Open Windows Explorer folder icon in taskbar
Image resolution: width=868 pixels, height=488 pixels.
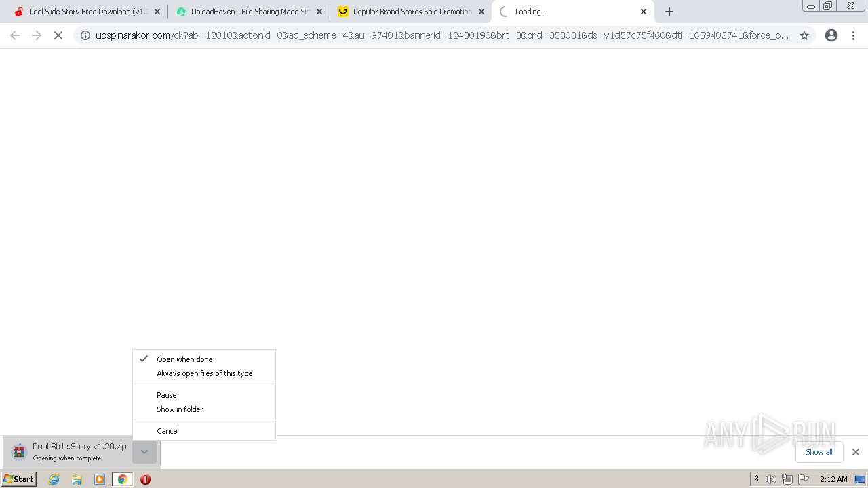pyautogui.click(x=77, y=479)
